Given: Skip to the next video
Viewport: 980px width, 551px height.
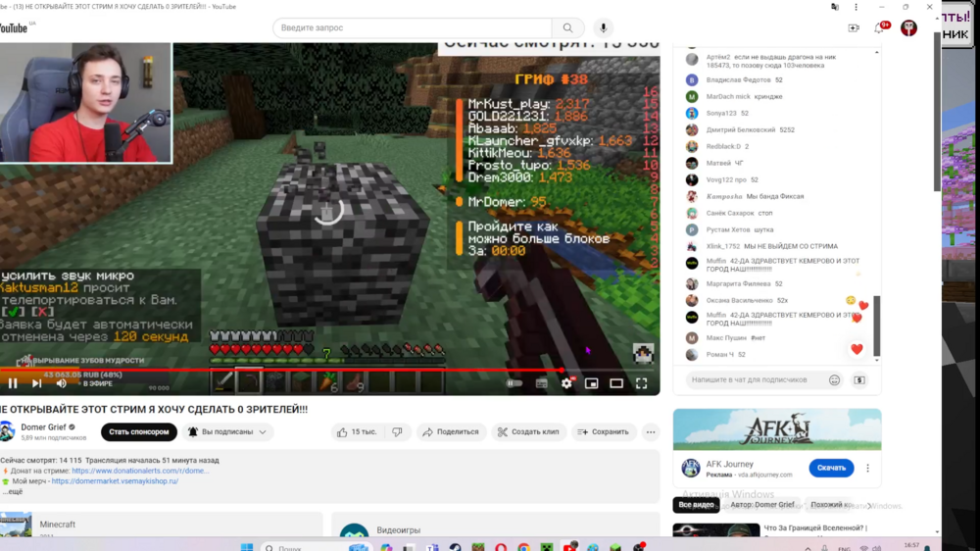Looking at the screenshot, I should (x=37, y=383).
